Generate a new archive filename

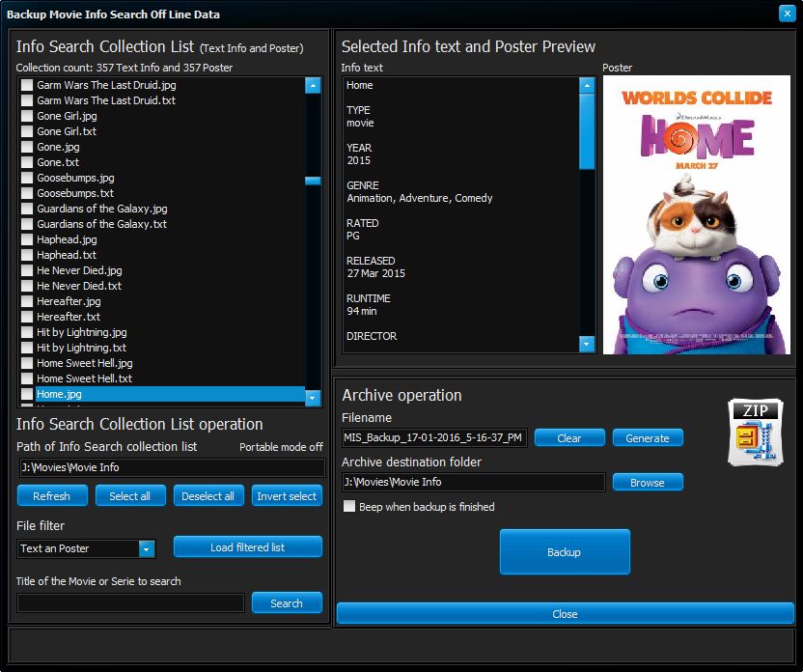pyautogui.click(x=648, y=438)
